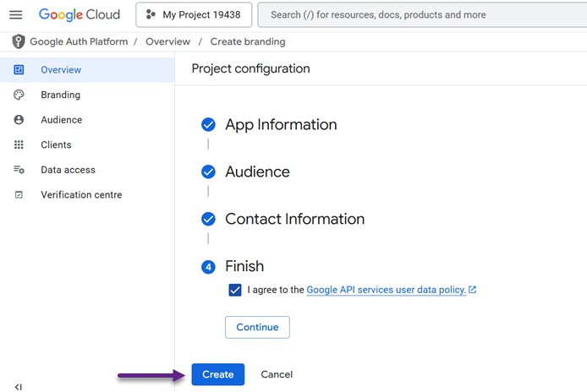Click the Cancel button
Screen dimensions: 587x392
[x=277, y=374]
